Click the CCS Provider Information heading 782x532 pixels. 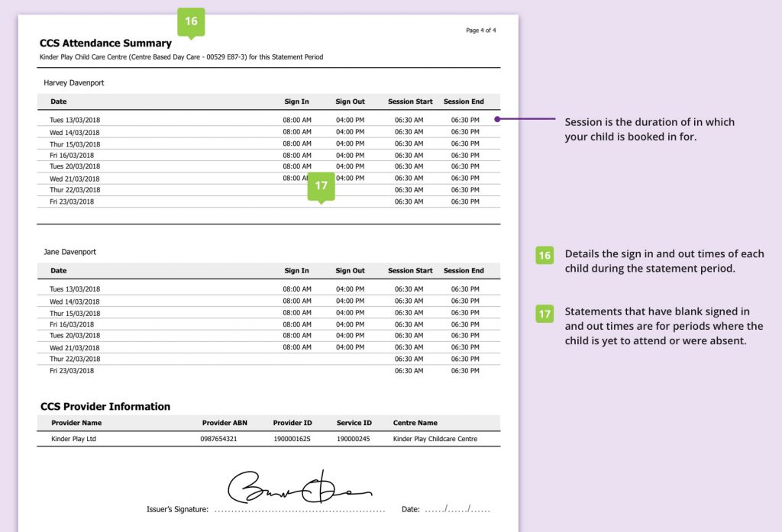(105, 407)
